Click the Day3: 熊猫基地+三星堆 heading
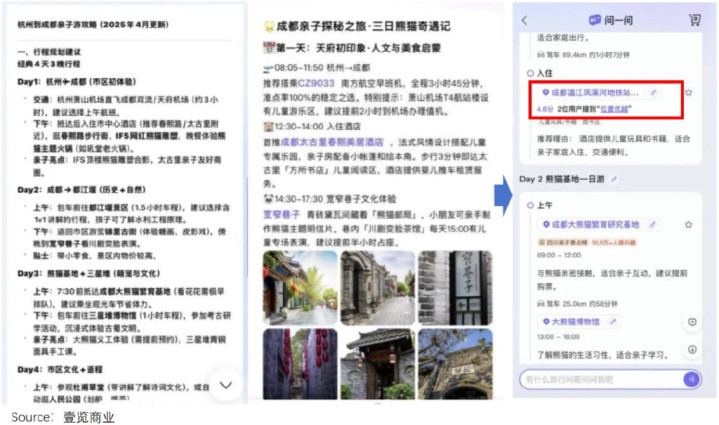This screenshot has height=425, width=719. coord(89,273)
